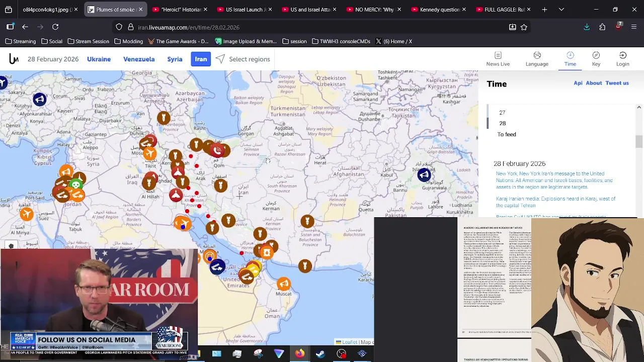This screenshot has width=644, height=362.
Task: Bookmark this page with the star
Action: (x=524, y=27)
